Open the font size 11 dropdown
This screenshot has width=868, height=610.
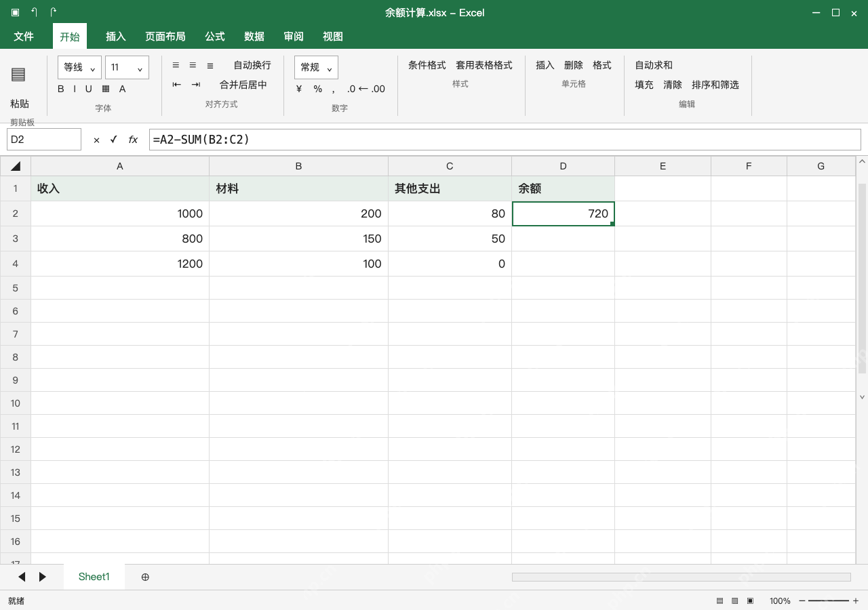pos(127,67)
